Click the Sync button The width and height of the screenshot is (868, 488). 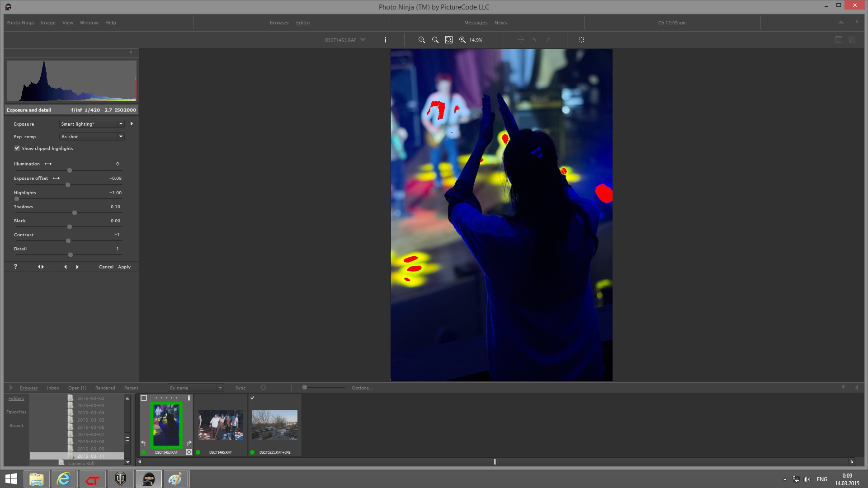241,388
